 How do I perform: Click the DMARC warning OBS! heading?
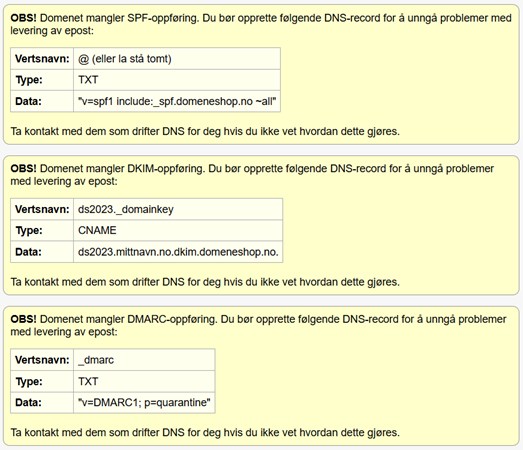23,319
